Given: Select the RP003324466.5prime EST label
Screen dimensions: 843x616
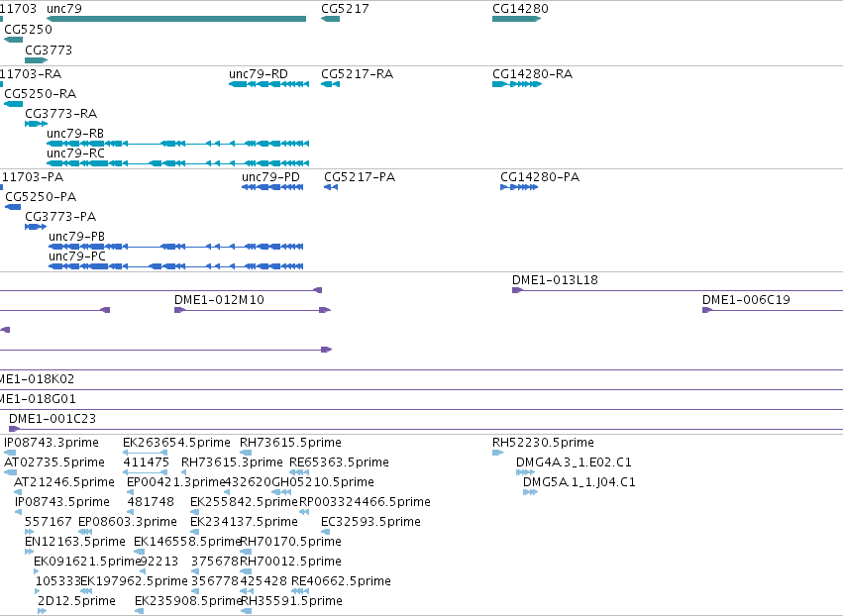Looking at the screenshot, I should [x=365, y=502].
